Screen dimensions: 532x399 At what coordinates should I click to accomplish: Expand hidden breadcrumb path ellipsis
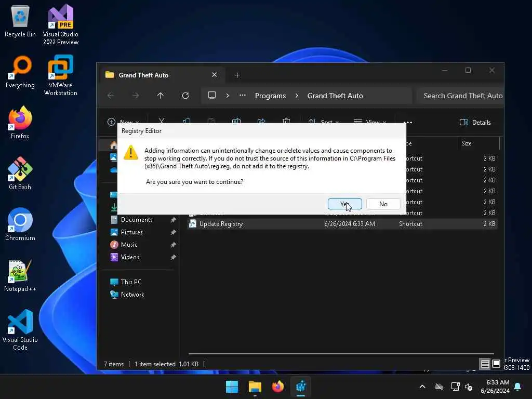point(242,96)
